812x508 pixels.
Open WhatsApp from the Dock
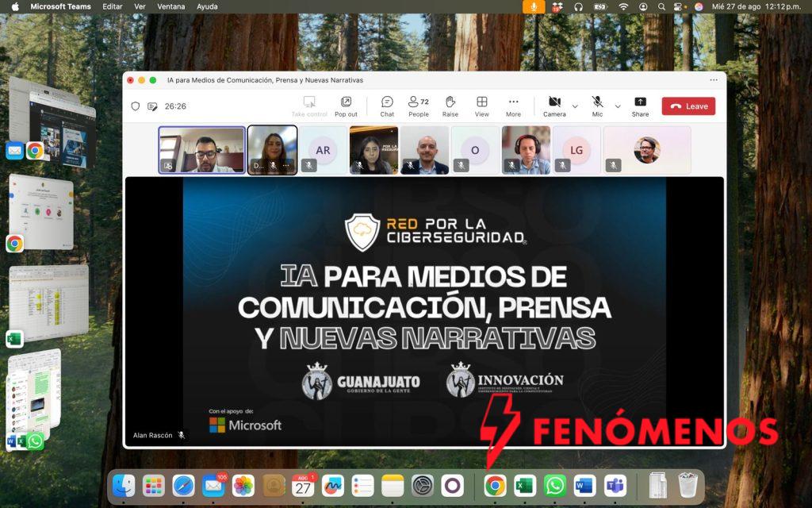554,487
